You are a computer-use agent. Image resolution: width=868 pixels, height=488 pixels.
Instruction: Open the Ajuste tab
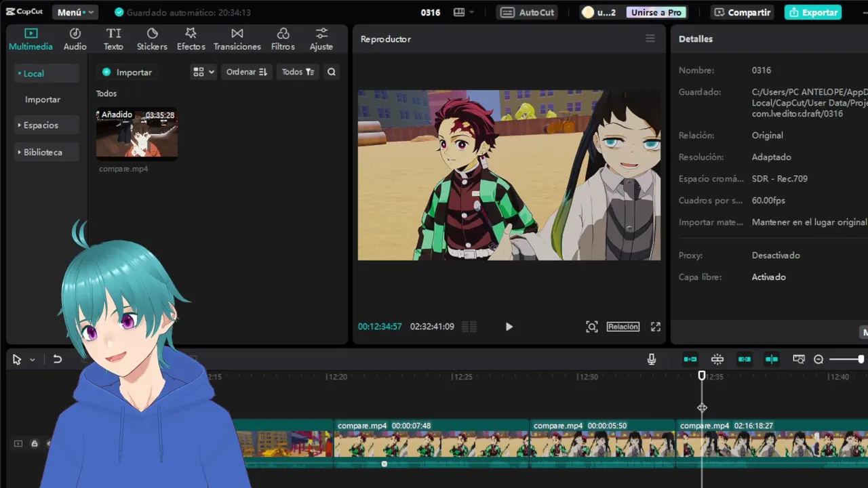[x=321, y=39]
